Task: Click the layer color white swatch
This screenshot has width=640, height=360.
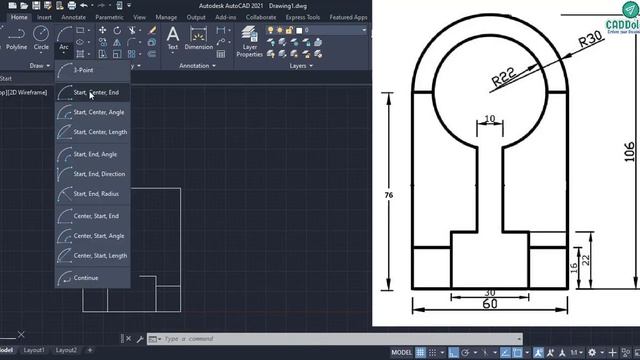Action: [x=299, y=30]
